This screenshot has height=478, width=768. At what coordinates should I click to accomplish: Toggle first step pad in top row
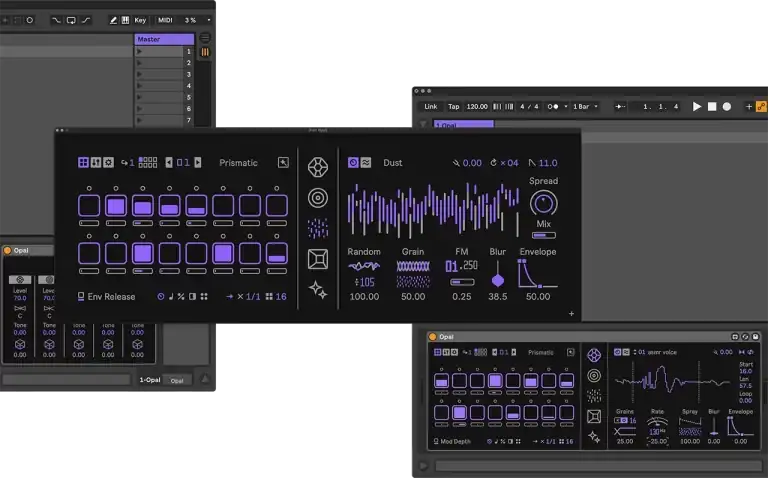point(89,205)
